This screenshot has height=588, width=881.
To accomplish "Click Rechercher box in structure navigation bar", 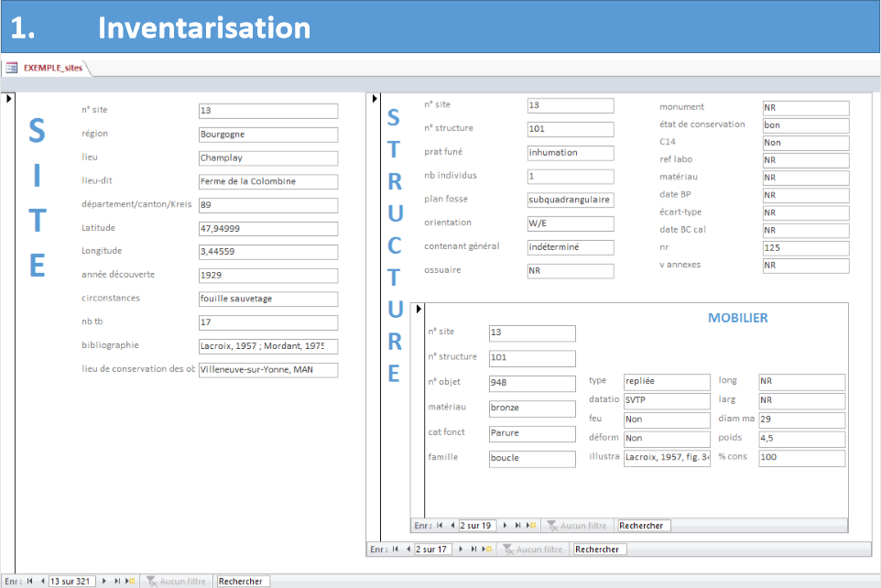I will click(x=600, y=550).
